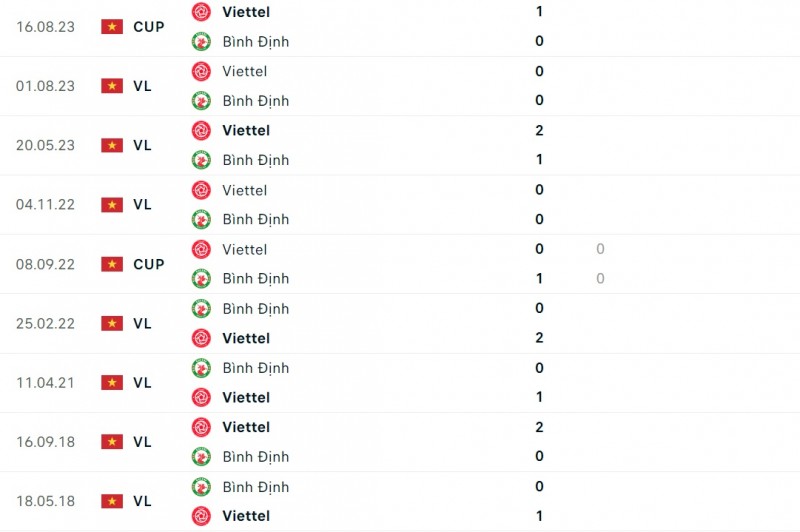Click Bình Định logo in 11.04.21 match
Viewport: 800px width, 532px height.
coord(201,368)
